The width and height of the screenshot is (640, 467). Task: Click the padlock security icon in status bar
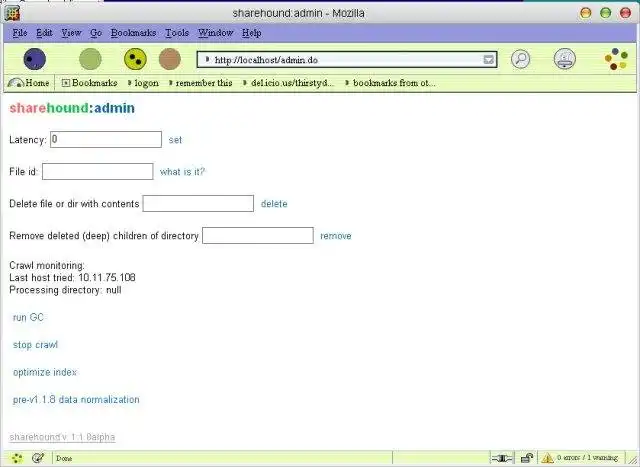(x=527, y=458)
